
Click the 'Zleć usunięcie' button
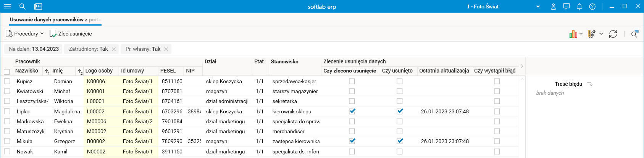tap(71, 34)
